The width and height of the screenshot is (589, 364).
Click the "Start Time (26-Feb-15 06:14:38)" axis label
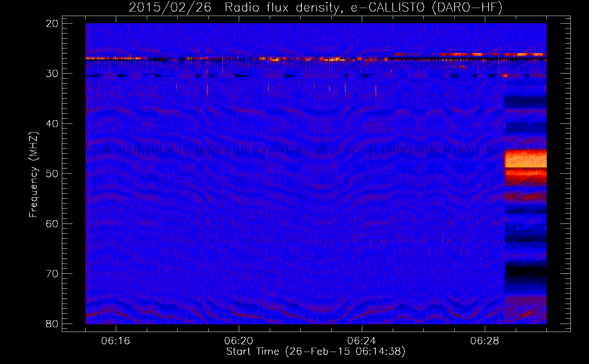click(x=316, y=352)
